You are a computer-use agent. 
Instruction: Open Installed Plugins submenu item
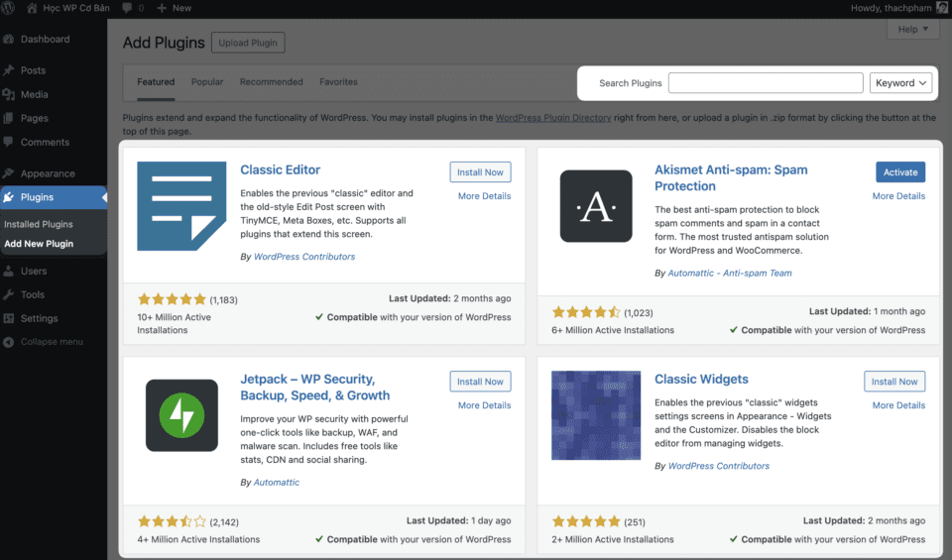click(39, 224)
